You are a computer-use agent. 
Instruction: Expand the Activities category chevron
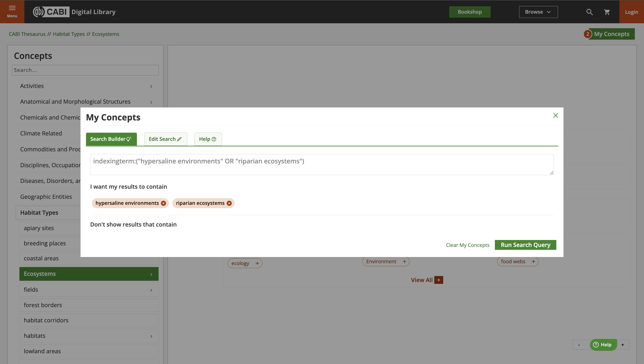tap(151, 86)
